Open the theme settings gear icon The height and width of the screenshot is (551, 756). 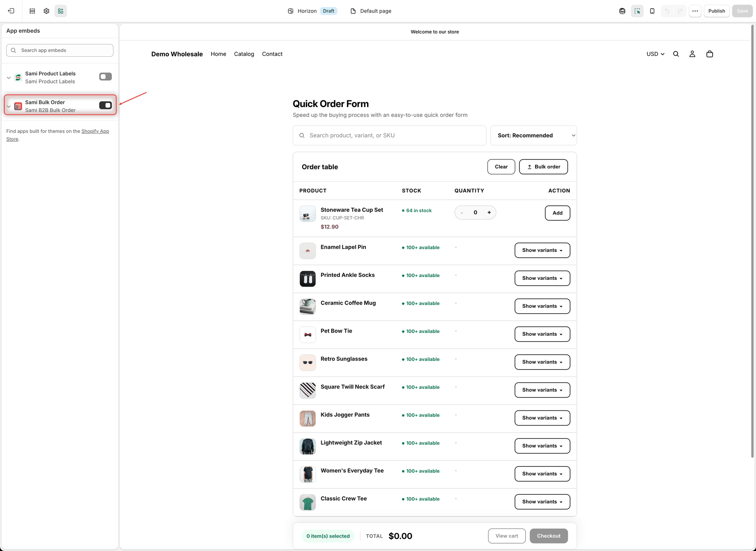pyautogui.click(x=46, y=11)
